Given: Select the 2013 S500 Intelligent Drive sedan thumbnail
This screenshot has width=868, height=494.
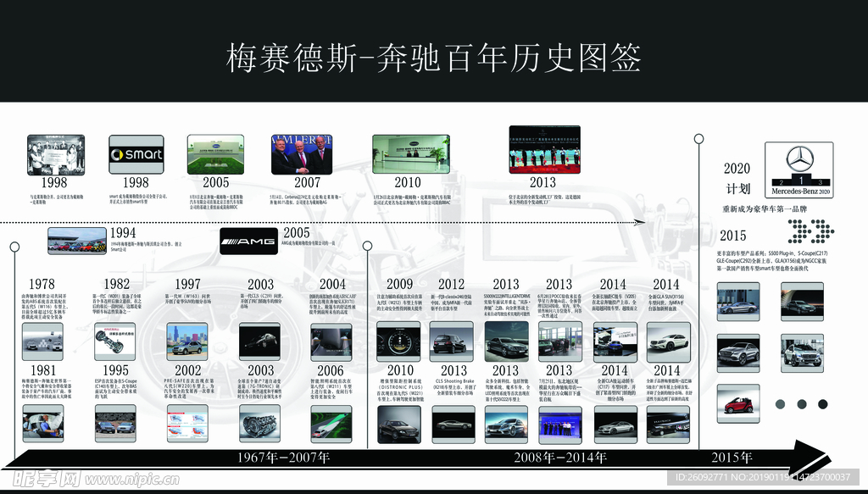Looking at the screenshot, I should pyautogui.click(x=506, y=341).
